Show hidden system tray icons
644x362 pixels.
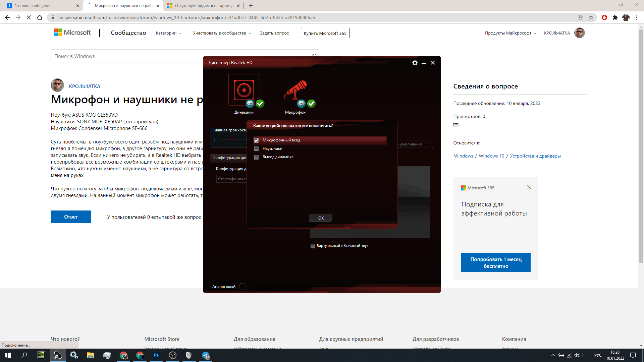click(x=553, y=355)
